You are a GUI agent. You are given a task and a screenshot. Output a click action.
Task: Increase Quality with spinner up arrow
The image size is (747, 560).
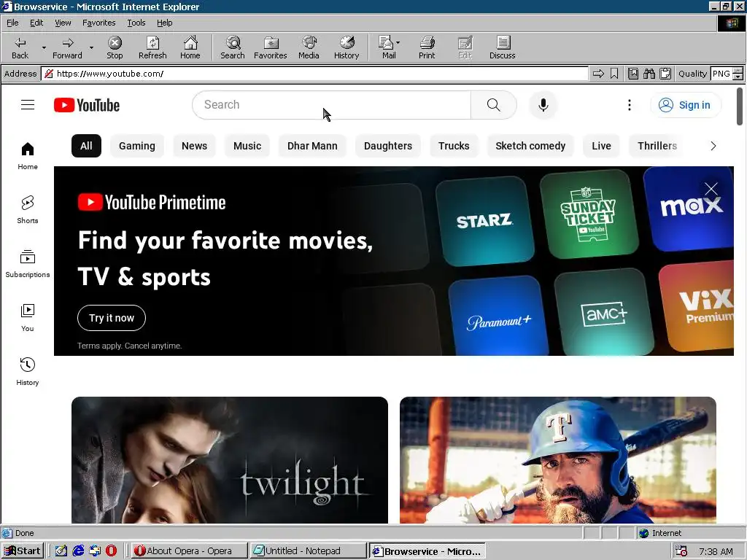738,71
